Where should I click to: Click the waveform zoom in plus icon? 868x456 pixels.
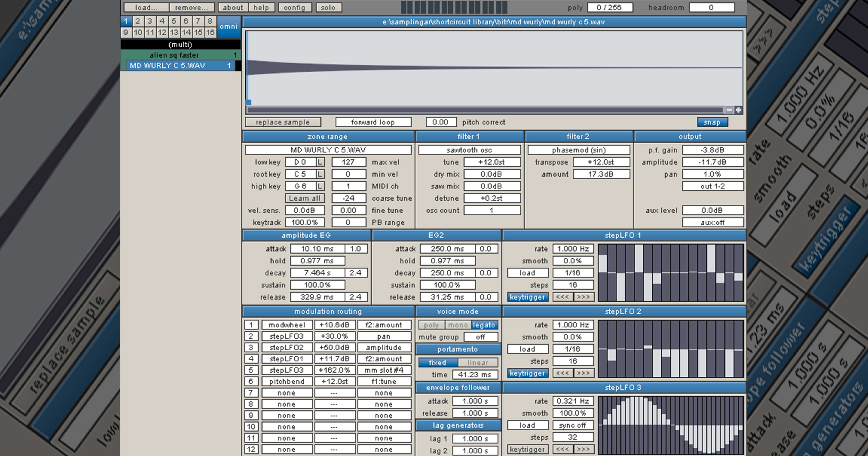tap(738, 110)
